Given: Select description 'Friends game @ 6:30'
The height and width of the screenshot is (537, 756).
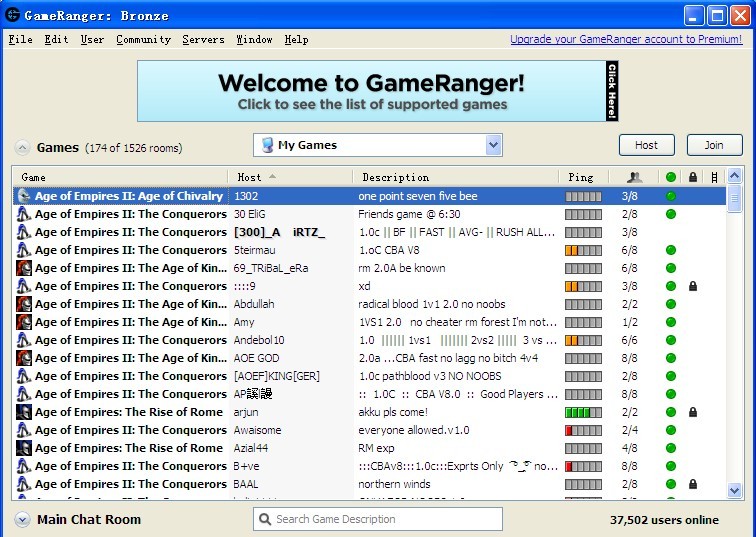Looking at the screenshot, I should pyautogui.click(x=409, y=214).
